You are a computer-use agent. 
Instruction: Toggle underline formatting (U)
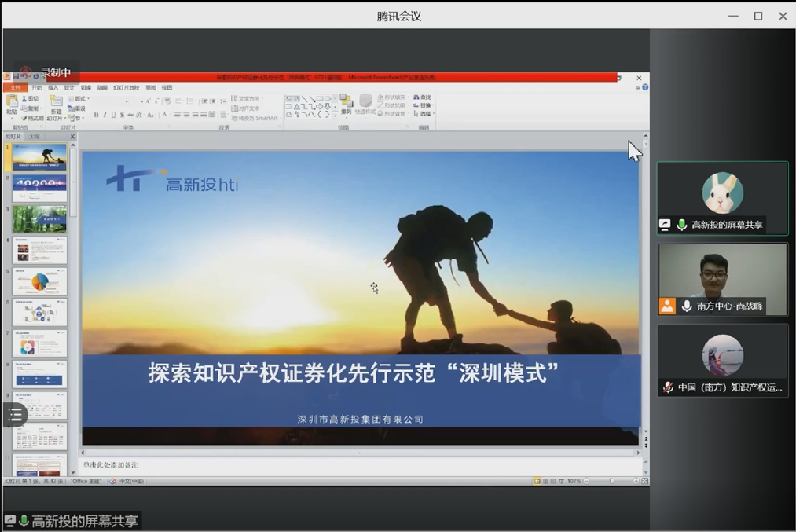[113, 116]
